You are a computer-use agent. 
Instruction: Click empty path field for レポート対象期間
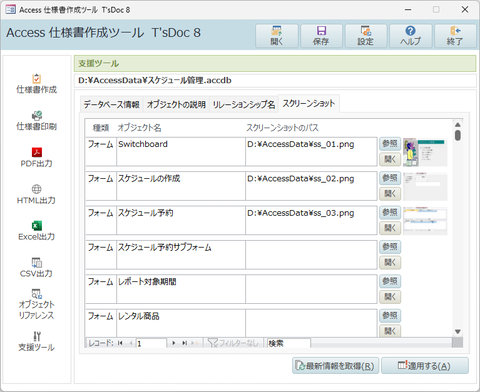pyautogui.click(x=311, y=289)
